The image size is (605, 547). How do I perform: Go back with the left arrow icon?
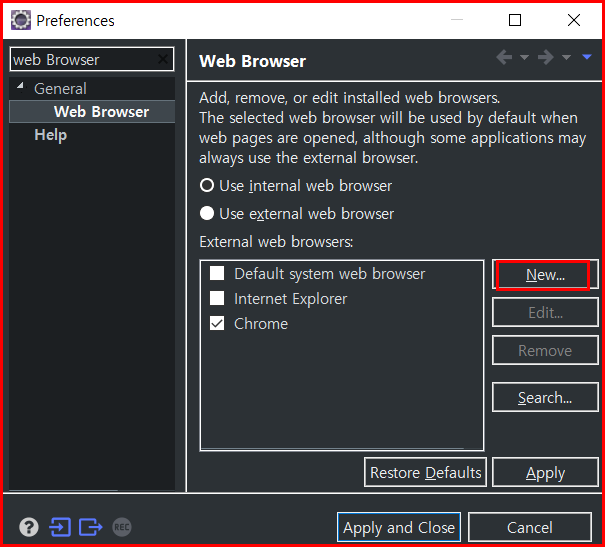coord(504,57)
